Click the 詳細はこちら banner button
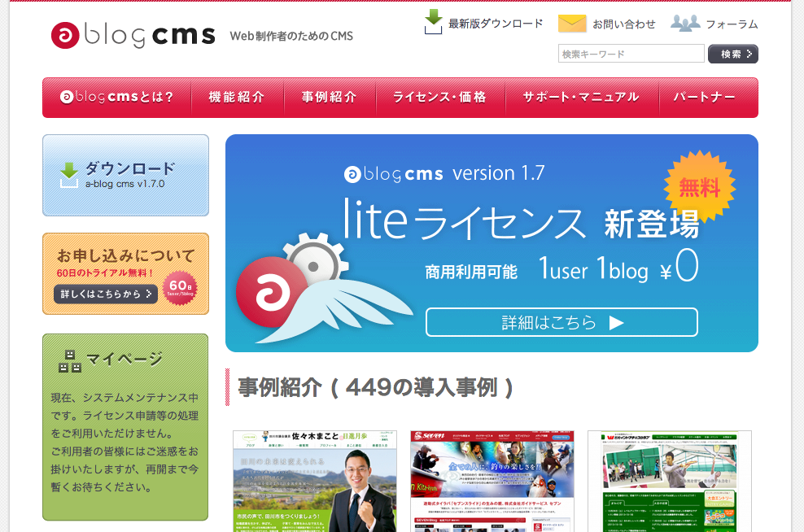This screenshot has width=804, height=532. pyautogui.click(x=561, y=322)
